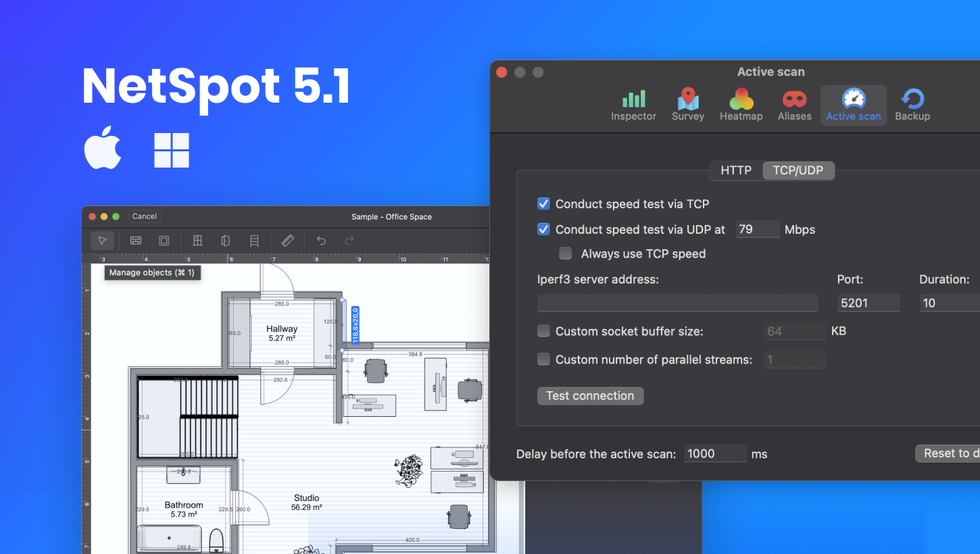
Task: Select the wall (brick) drawing tool
Action: (136, 241)
